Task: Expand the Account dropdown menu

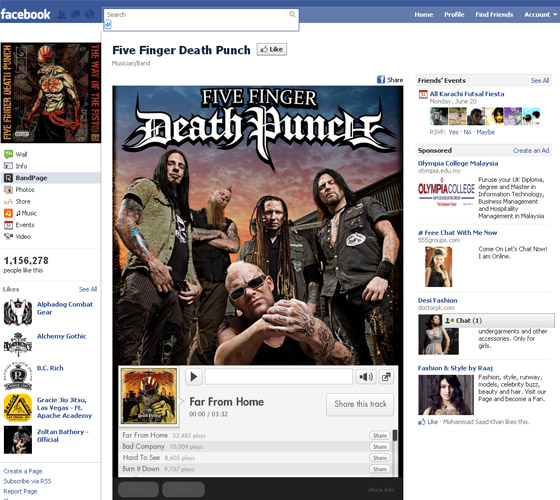Action: 540,15
